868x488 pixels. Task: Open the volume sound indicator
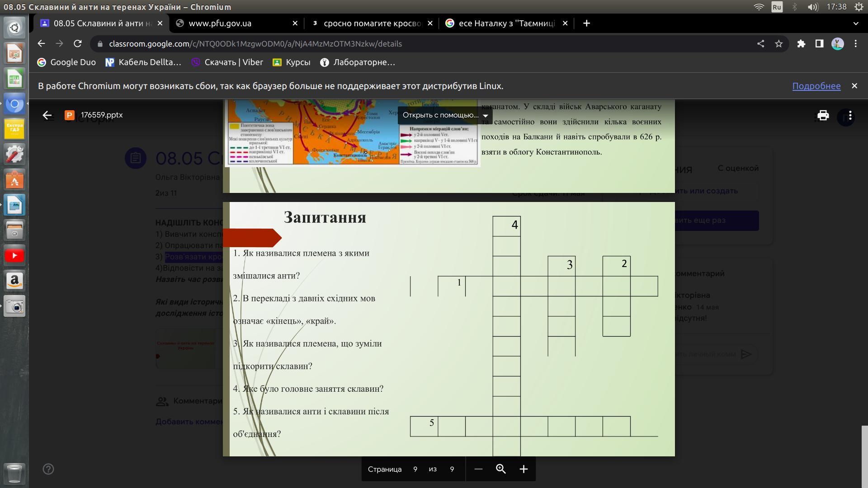813,7
